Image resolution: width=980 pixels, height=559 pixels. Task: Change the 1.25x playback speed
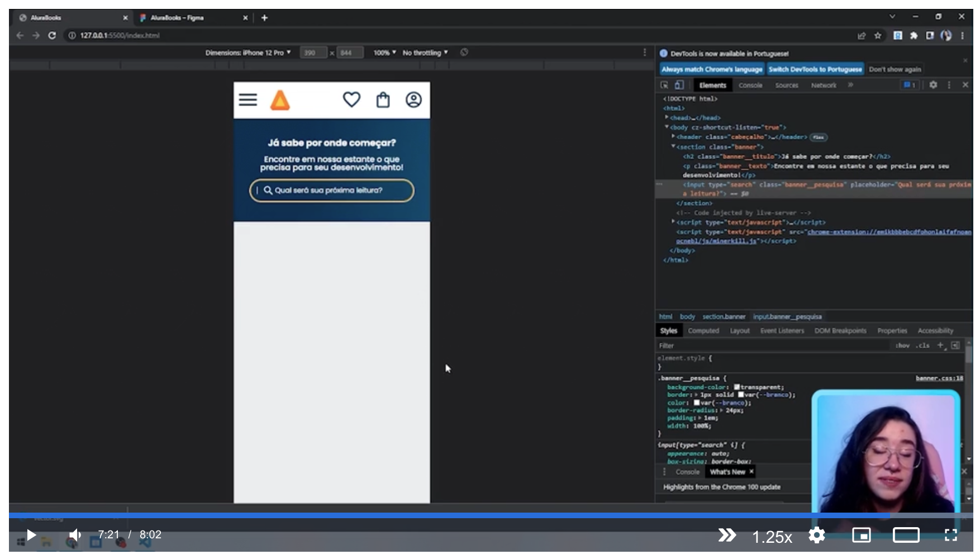point(772,537)
